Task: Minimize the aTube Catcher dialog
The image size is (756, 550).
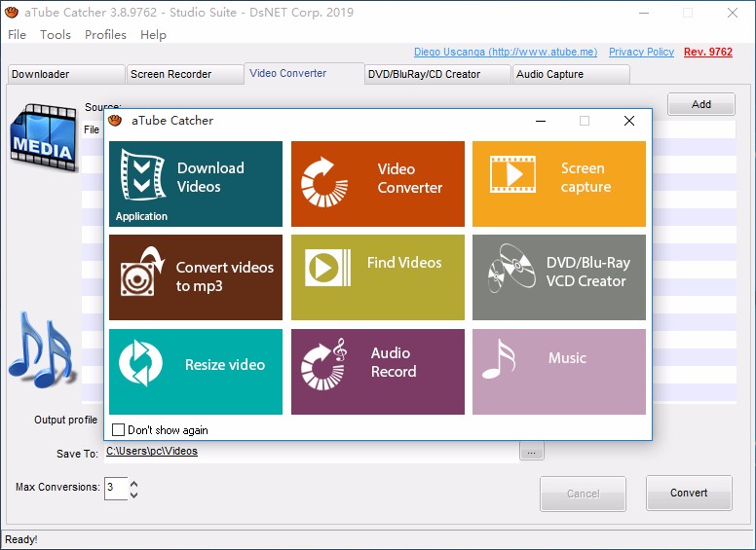Action: coord(541,121)
